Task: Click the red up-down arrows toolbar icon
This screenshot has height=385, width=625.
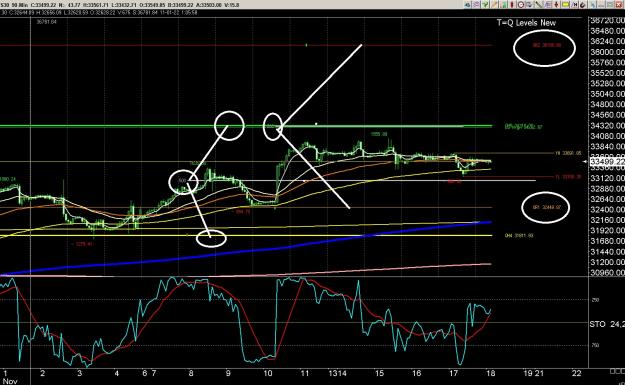Action: [x=556, y=4]
